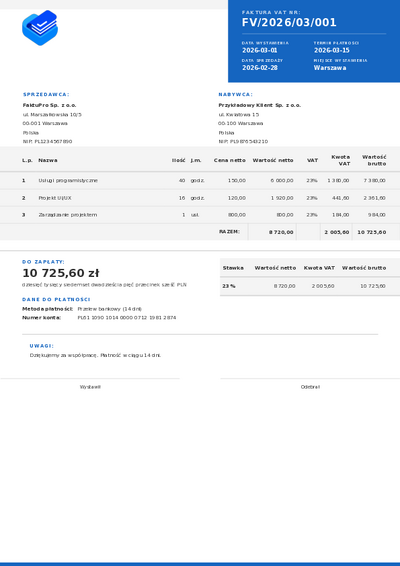Select item 'Zarządzanie projektem'

(68, 215)
